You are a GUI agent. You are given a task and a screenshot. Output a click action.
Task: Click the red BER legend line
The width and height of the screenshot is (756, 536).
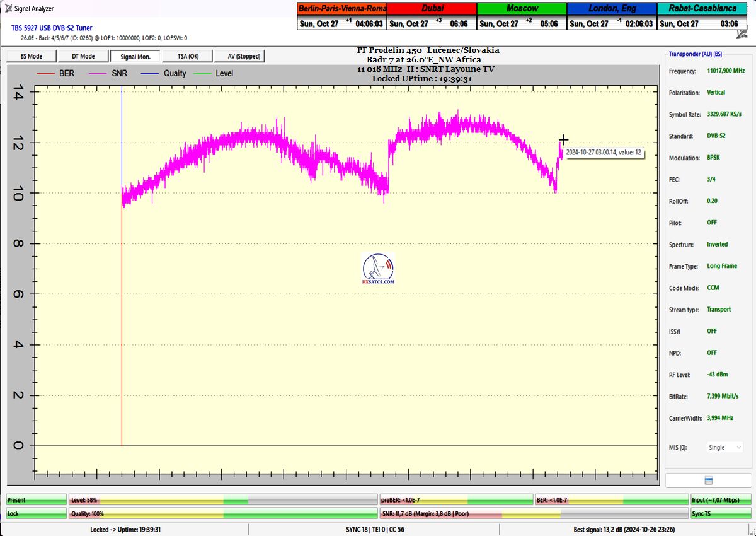46,73
